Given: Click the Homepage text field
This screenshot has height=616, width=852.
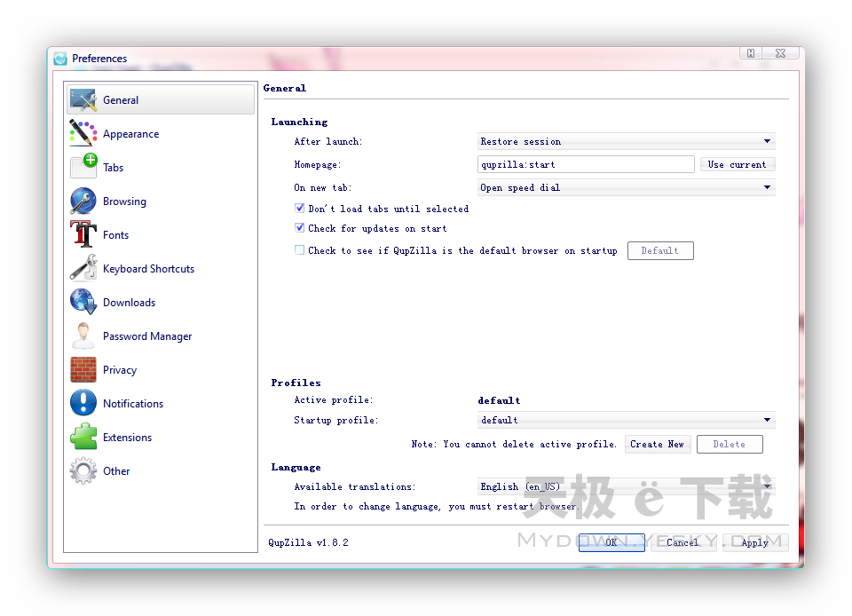Looking at the screenshot, I should pos(586,164).
